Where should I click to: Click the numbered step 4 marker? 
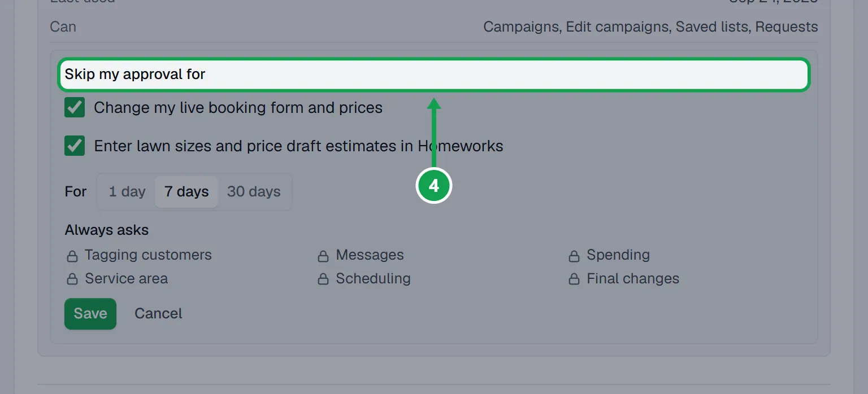click(434, 185)
